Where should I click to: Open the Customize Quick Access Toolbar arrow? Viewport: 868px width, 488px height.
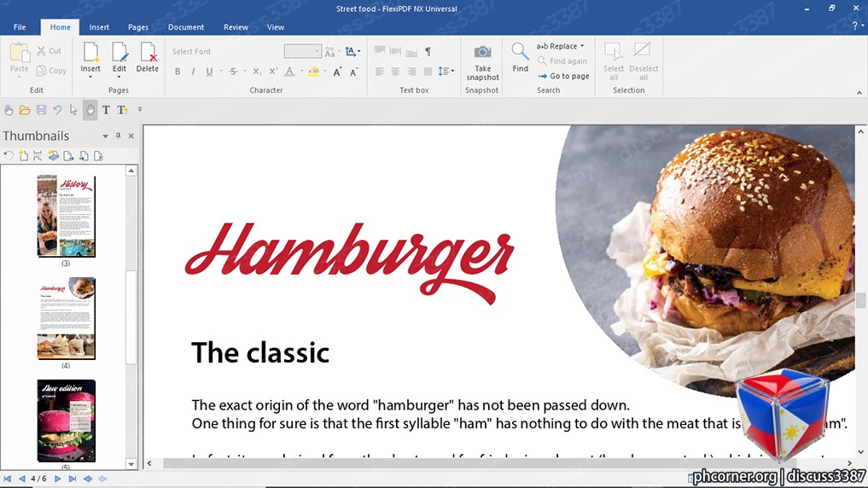point(140,109)
